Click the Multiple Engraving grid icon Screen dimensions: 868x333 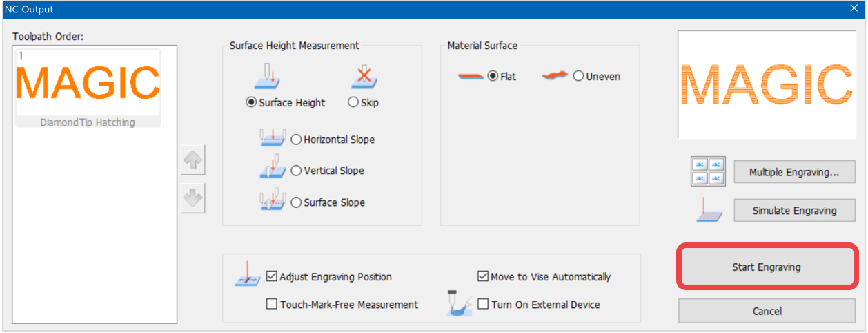(x=709, y=171)
